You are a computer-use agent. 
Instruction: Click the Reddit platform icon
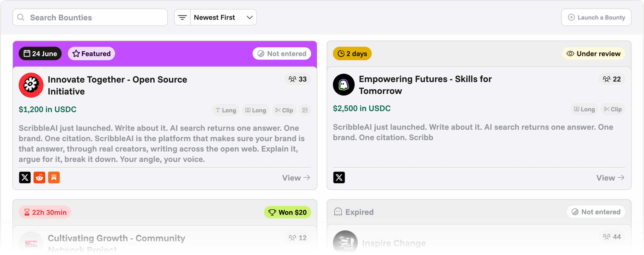tap(39, 177)
